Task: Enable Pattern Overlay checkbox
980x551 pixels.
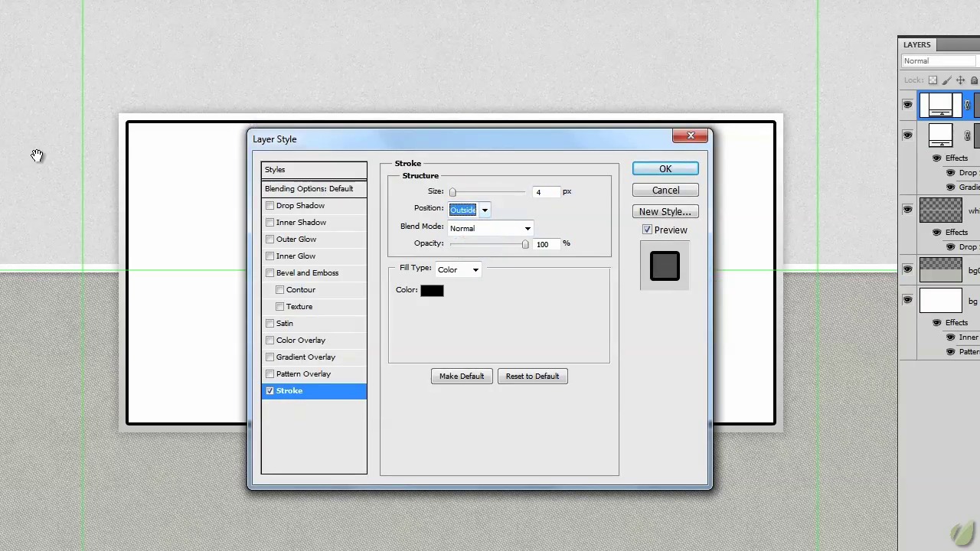Action: point(269,373)
